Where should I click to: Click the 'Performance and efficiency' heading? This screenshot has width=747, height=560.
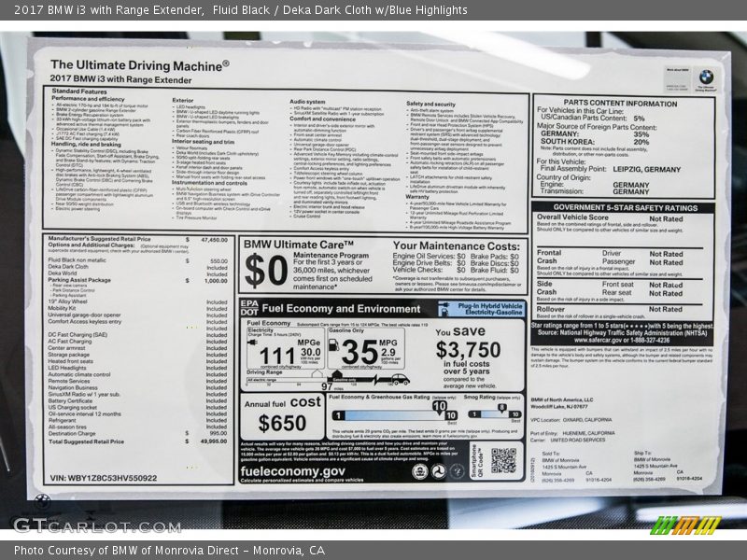coord(88,99)
